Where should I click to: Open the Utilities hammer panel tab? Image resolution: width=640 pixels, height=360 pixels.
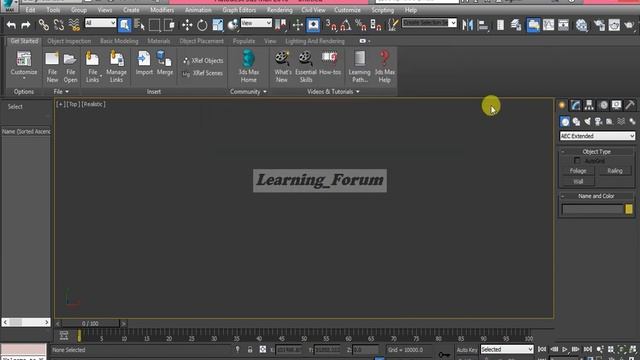point(630,105)
